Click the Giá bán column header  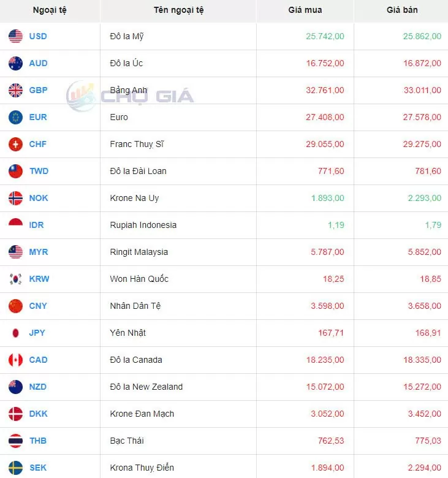tap(401, 10)
